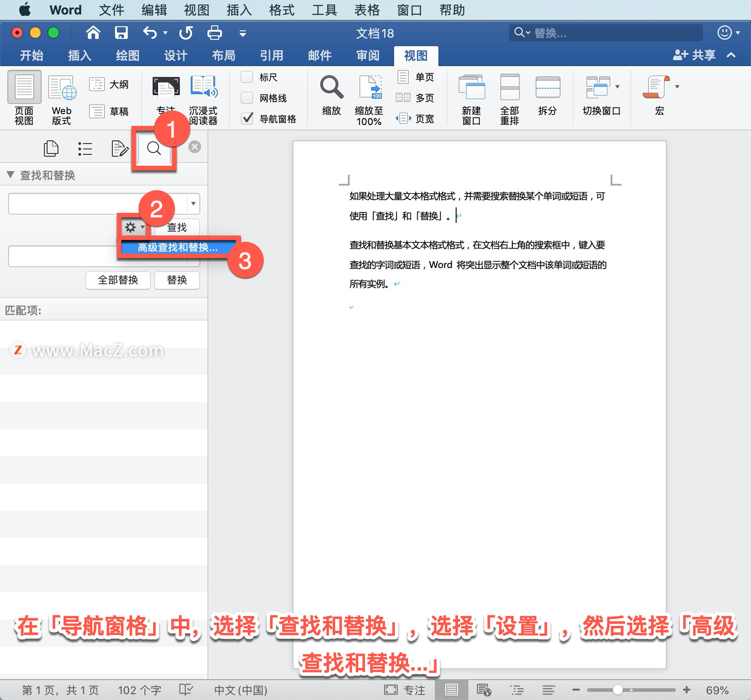Launch the Immersive Reader (沉浸式阅读器)
This screenshot has height=700, width=751.
coord(203,100)
